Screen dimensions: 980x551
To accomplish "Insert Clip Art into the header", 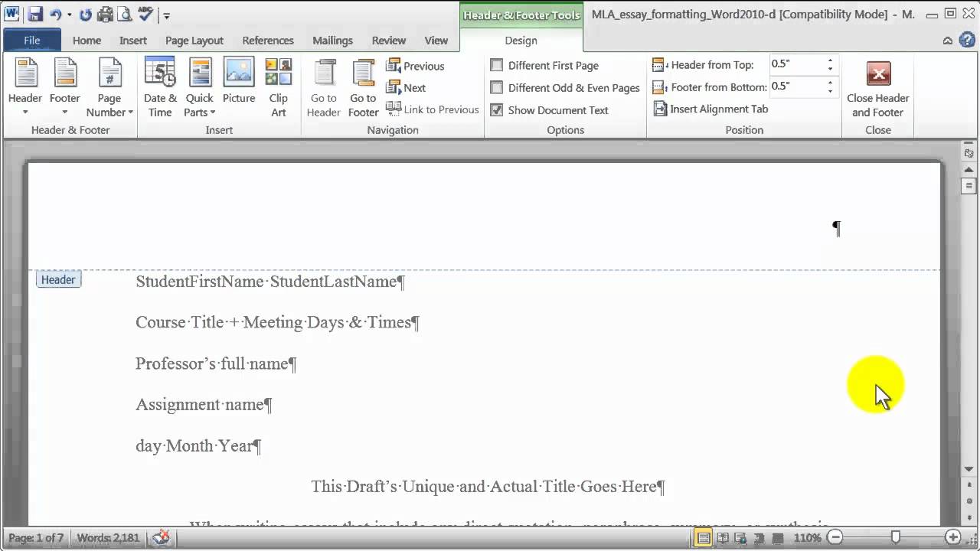I will coord(279,88).
